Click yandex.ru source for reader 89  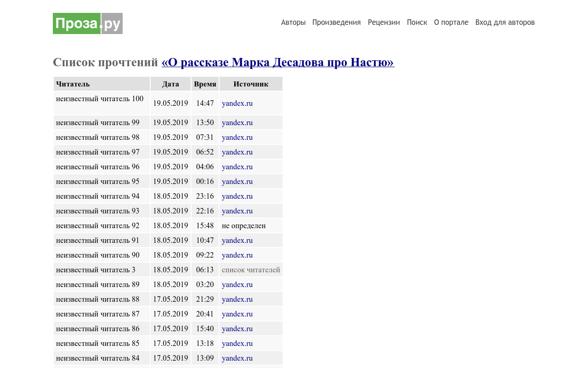(x=237, y=284)
